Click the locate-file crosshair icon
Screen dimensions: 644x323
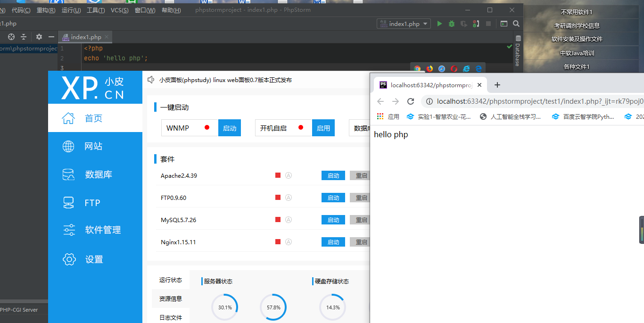[x=11, y=37]
